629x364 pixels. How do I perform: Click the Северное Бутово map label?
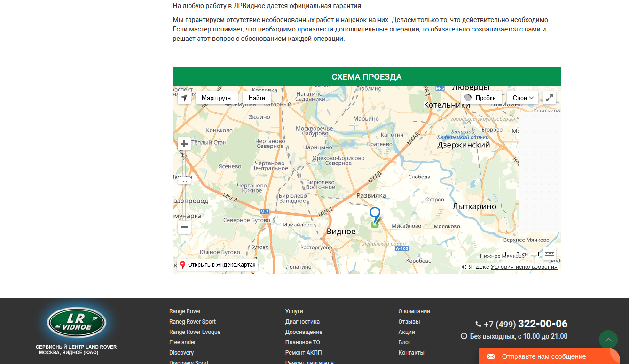click(x=247, y=220)
